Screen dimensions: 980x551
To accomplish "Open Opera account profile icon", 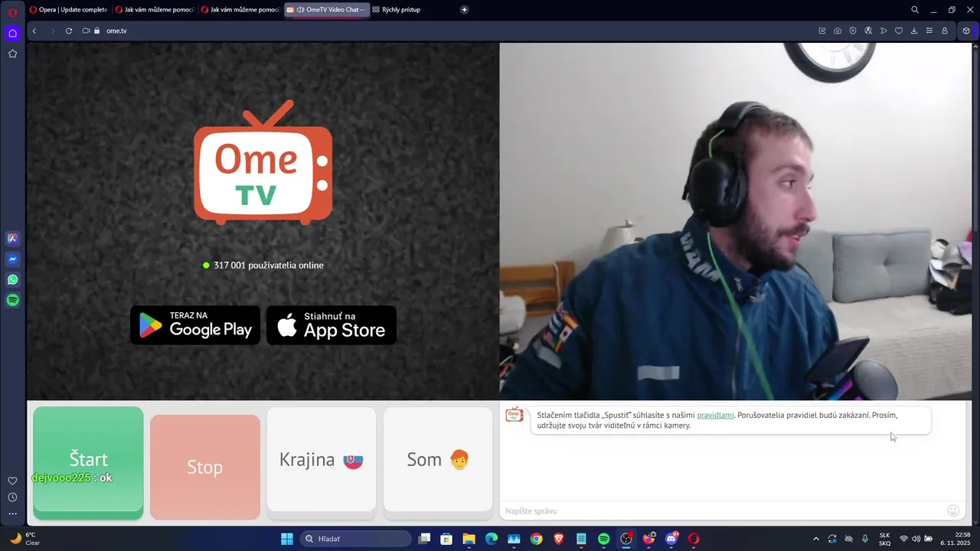I will (945, 31).
